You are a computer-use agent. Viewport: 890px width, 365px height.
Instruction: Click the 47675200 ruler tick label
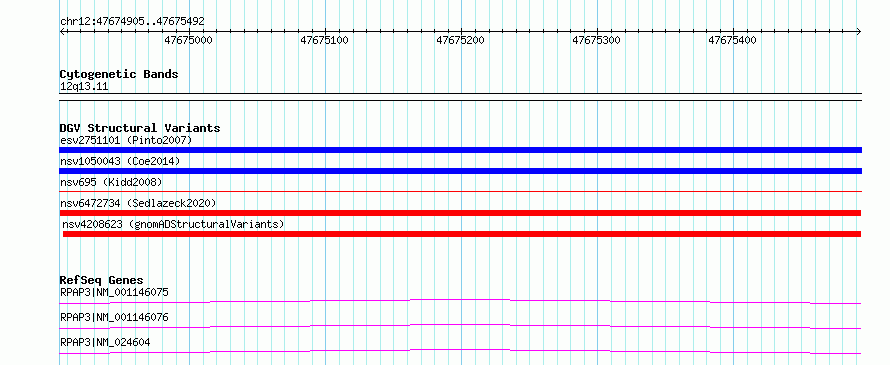460,41
